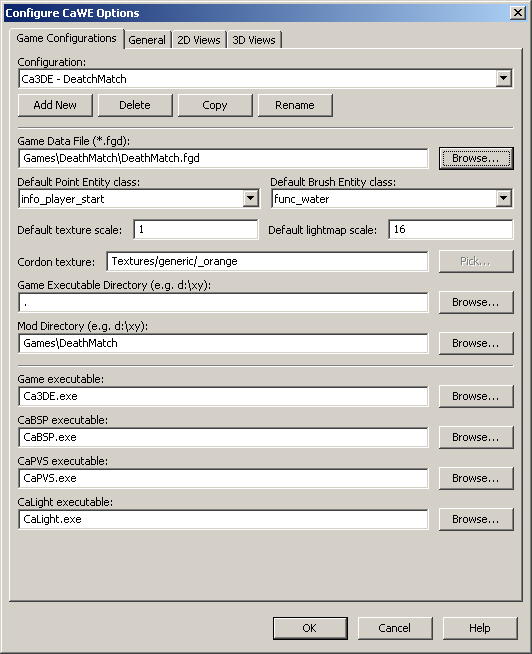The image size is (532, 654).
Task: Open Help for CaWE options
Action: click(480, 628)
